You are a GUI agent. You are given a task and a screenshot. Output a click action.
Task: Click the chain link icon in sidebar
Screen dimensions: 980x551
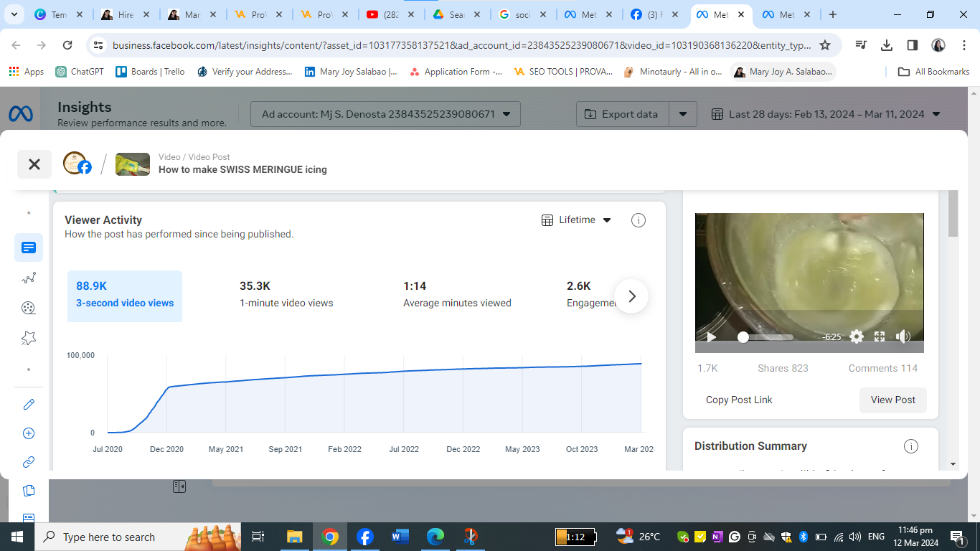pyautogui.click(x=29, y=462)
